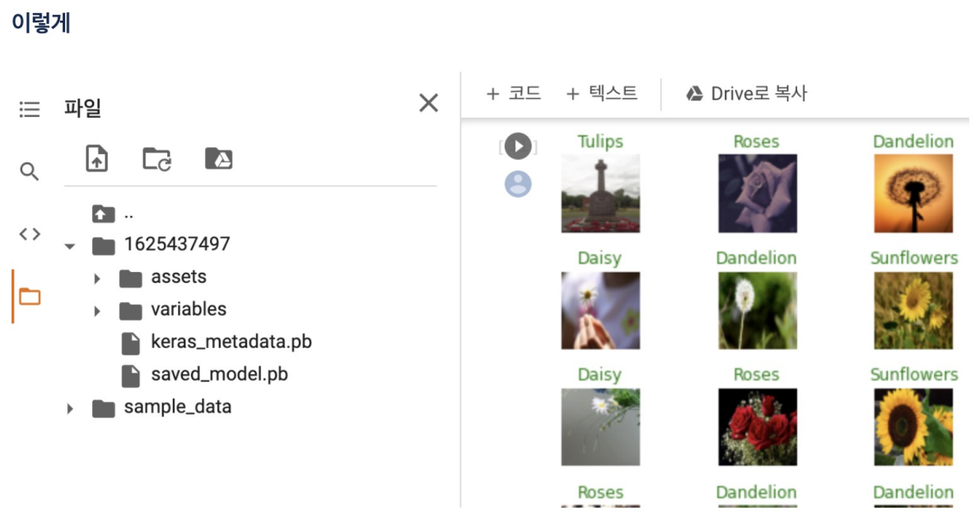This screenshot has width=980, height=520.
Task: Click the sunflower field image in second row
Action: (914, 311)
